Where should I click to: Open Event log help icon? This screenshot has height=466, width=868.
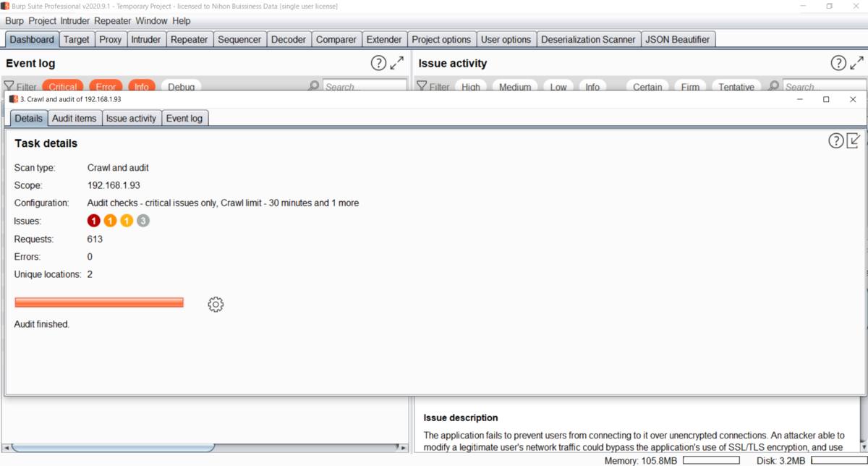tap(378, 63)
